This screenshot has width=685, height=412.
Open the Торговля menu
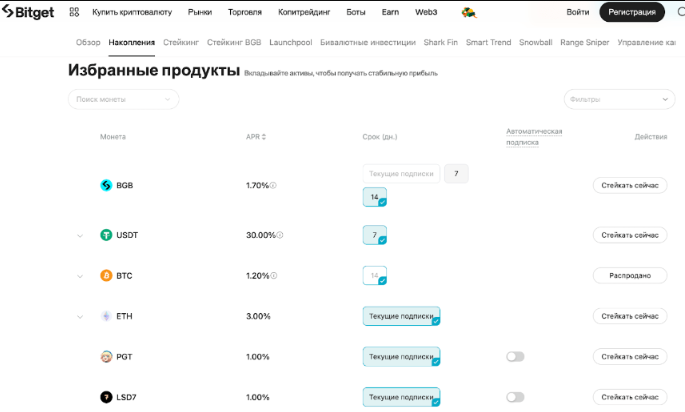pyautogui.click(x=245, y=12)
